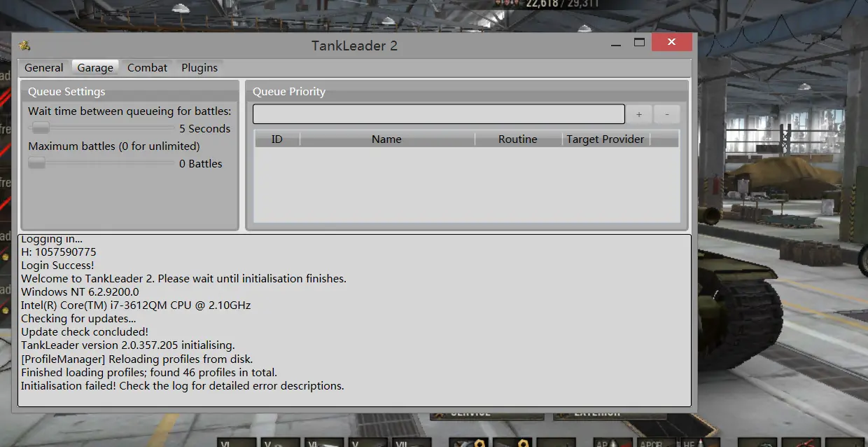Screen dimensions: 868x447
Task: Remove an entry with the - button
Action: point(667,114)
